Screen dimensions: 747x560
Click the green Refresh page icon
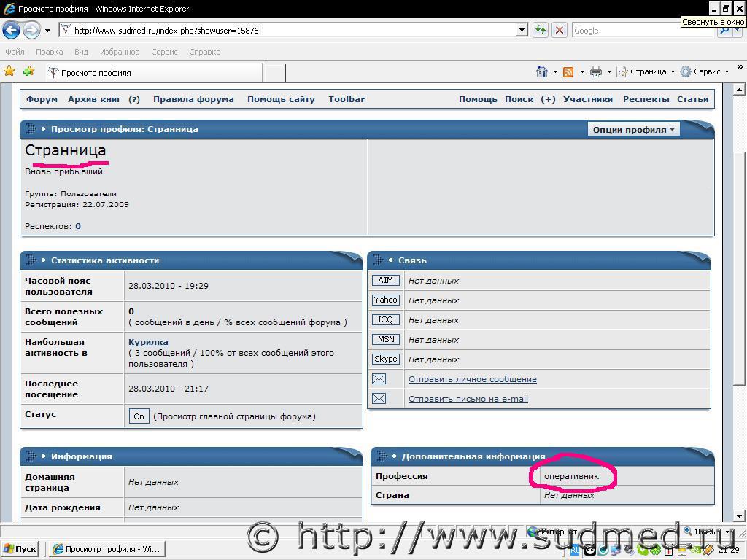(541, 30)
